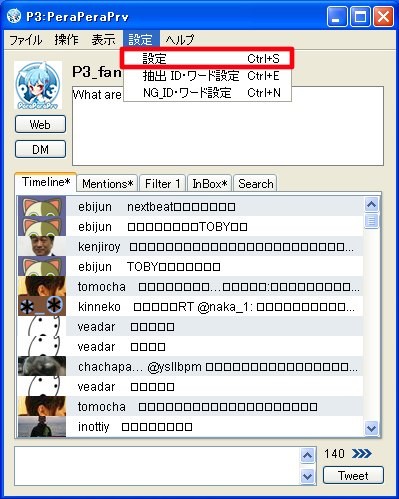This screenshot has width=399, height=499.
Task: Click the DM button
Action: 40,149
